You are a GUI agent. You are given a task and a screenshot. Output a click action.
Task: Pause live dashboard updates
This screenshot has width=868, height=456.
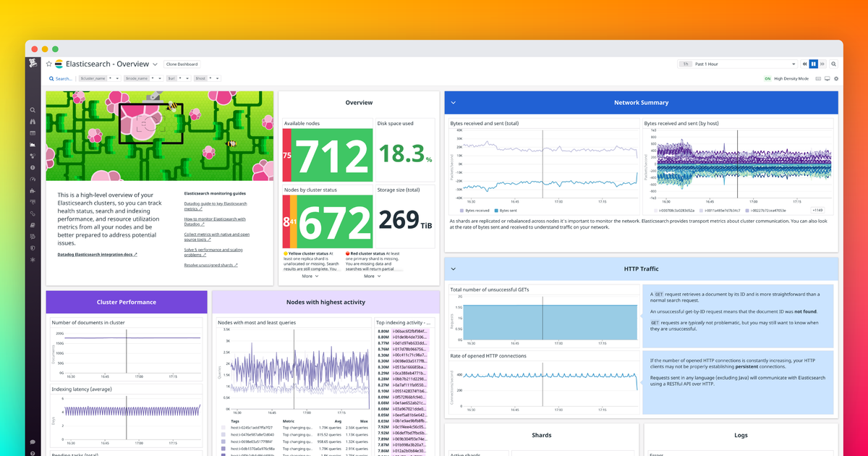[814, 64]
